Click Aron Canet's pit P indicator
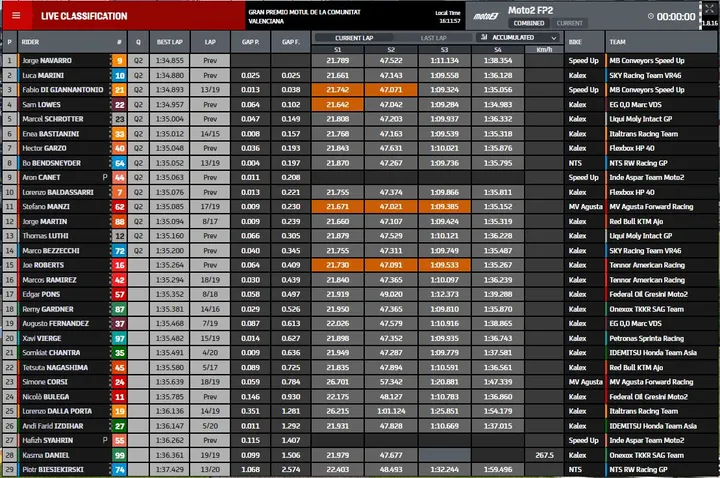720x478 pixels. click(105, 177)
